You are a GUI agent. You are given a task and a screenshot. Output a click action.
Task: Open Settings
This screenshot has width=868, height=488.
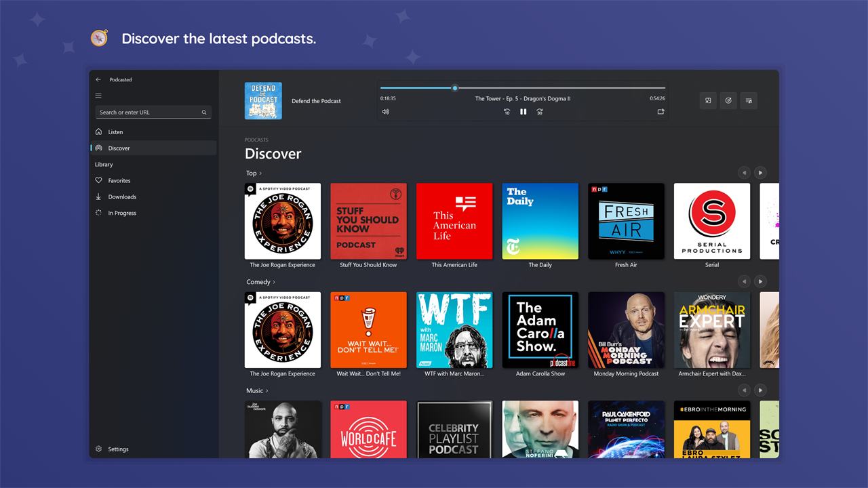pos(153,449)
